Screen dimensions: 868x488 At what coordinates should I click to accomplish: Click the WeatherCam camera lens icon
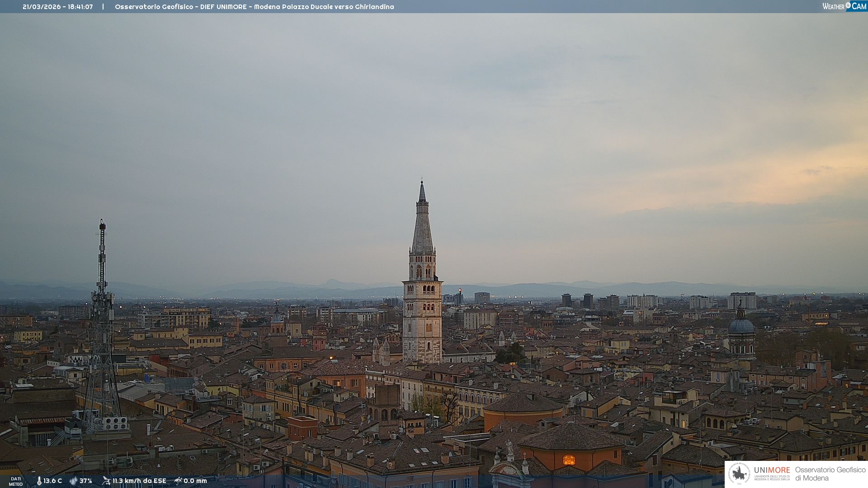(848, 5)
